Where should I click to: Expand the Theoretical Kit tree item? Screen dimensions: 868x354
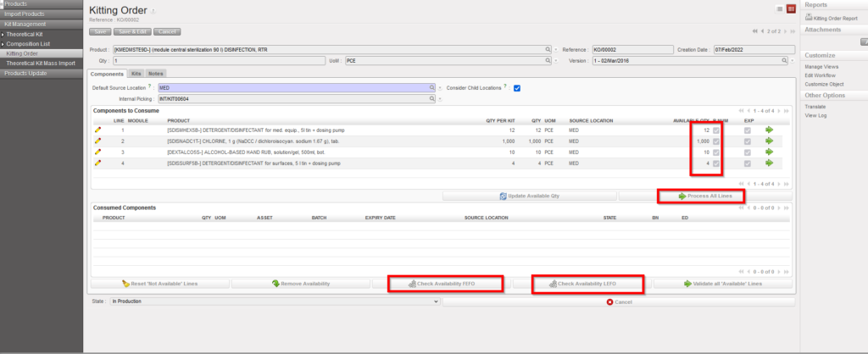coord(3,34)
